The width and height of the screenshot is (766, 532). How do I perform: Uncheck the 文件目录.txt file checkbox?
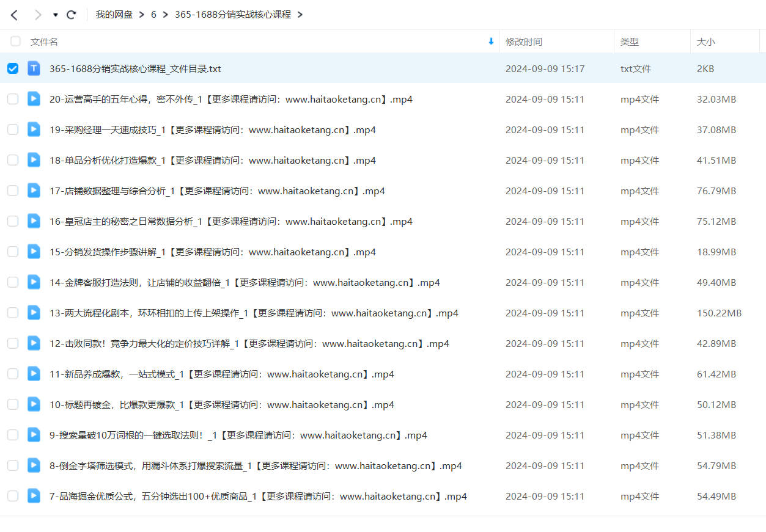coord(13,68)
